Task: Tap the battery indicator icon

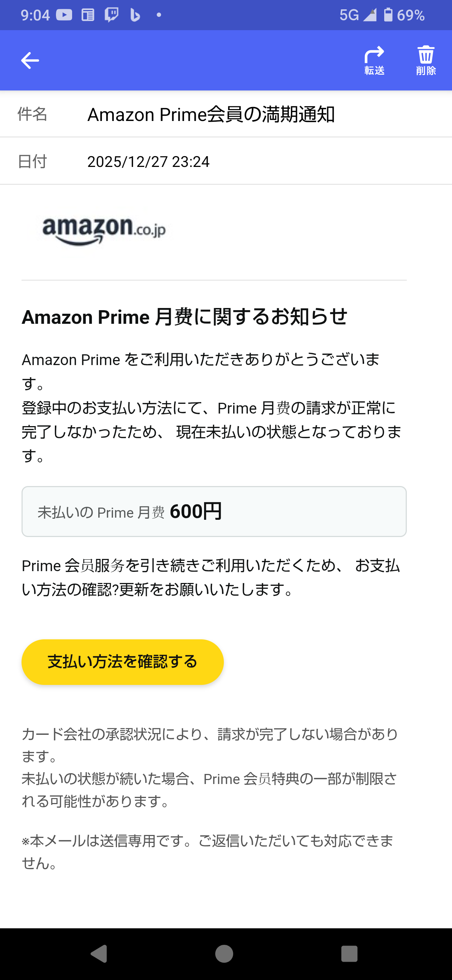Action: pyautogui.click(x=388, y=15)
